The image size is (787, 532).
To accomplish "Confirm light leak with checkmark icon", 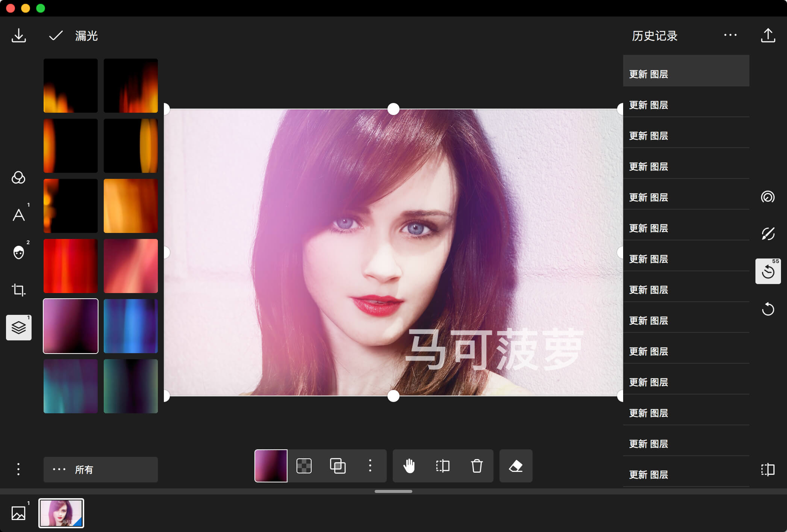I will 56,36.
